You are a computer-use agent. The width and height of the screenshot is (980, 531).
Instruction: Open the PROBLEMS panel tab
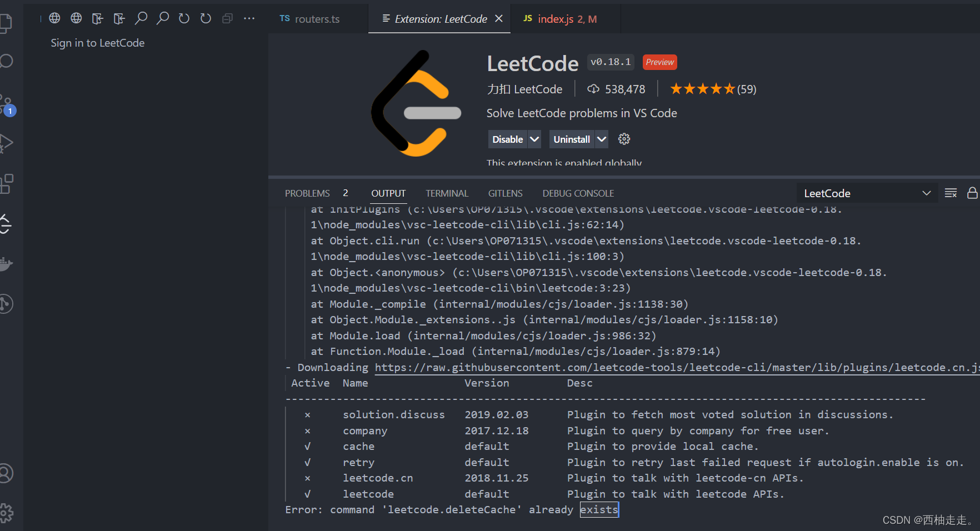click(307, 193)
